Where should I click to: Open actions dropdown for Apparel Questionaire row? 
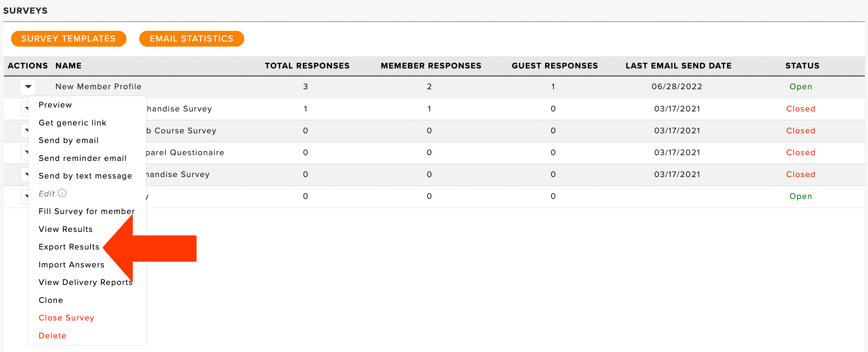25,153
